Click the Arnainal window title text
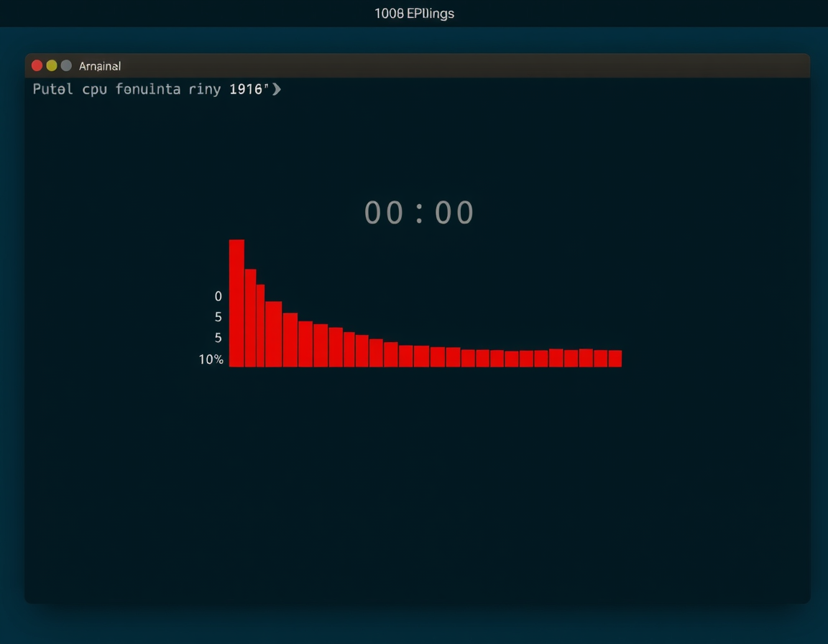 pyautogui.click(x=100, y=66)
